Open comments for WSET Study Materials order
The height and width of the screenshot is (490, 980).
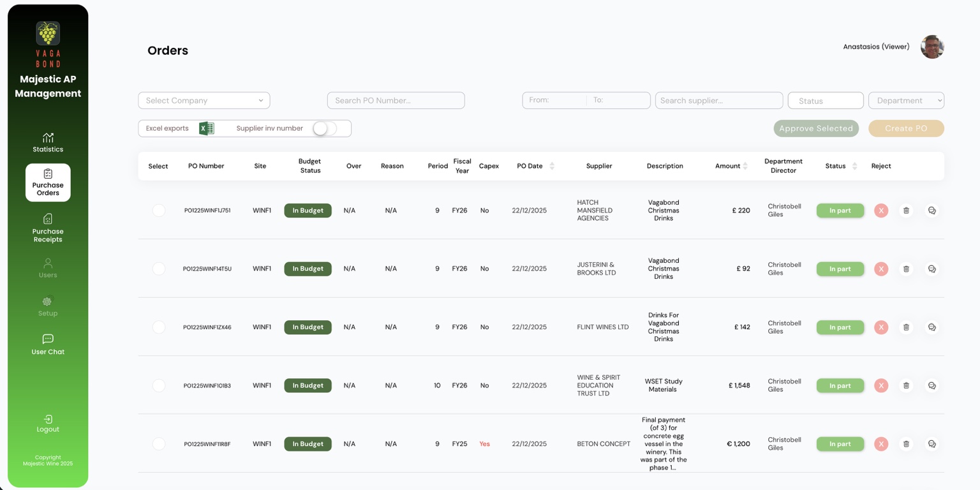click(932, 385)
